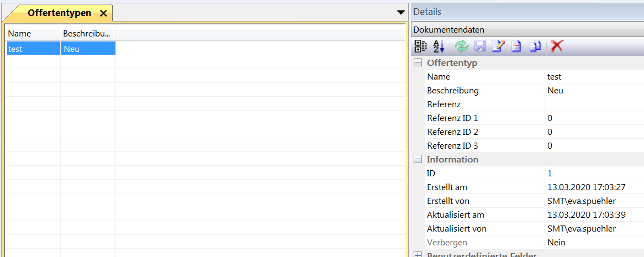Open the tab list dropdown arrow

pyautogui.click(x=401, y=12)
